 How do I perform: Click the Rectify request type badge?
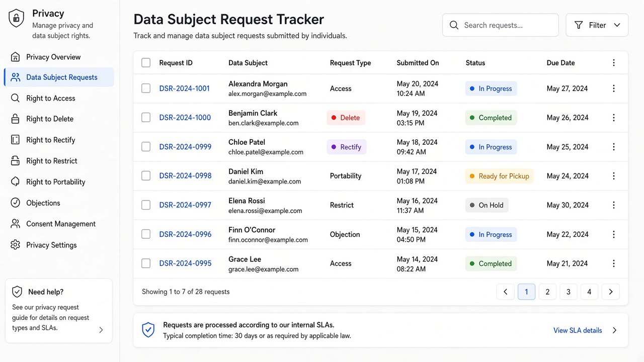pos(347,147)
